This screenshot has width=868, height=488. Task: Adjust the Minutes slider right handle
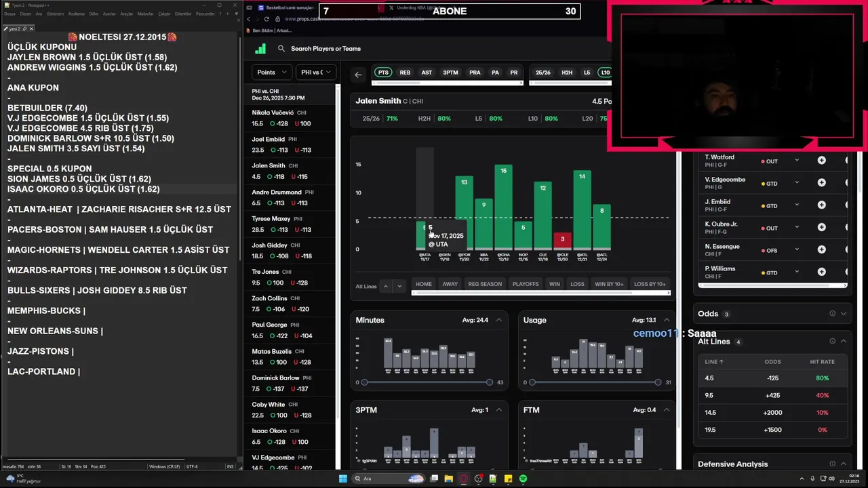[490, 382]
